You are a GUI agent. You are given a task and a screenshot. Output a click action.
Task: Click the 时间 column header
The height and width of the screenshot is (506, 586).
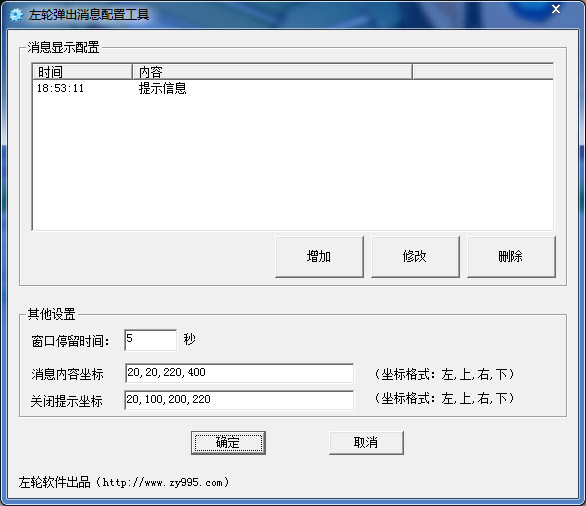(83, 71)
